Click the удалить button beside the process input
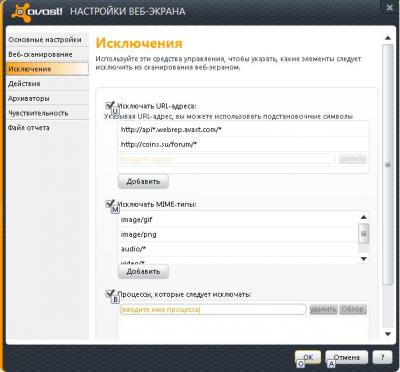The height and width of the screenshot is (372, 400). coord(323,309)
